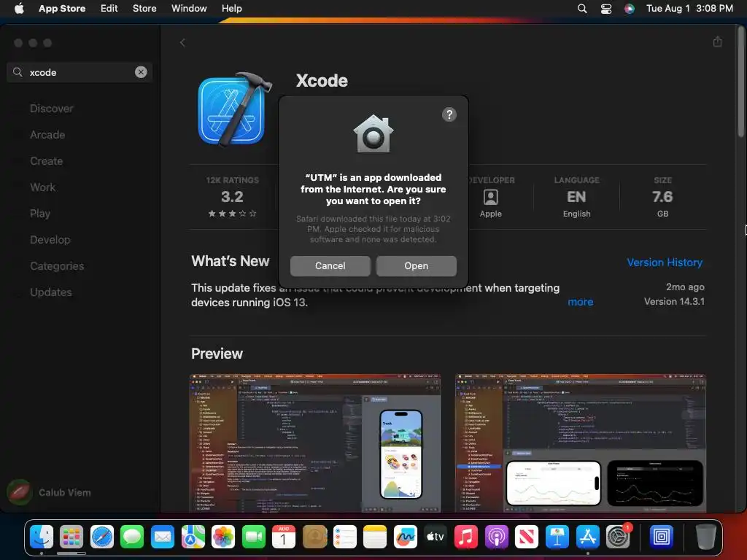747x560 pixels.
Task: Click the App Store search field
Action: coord(80,72)
